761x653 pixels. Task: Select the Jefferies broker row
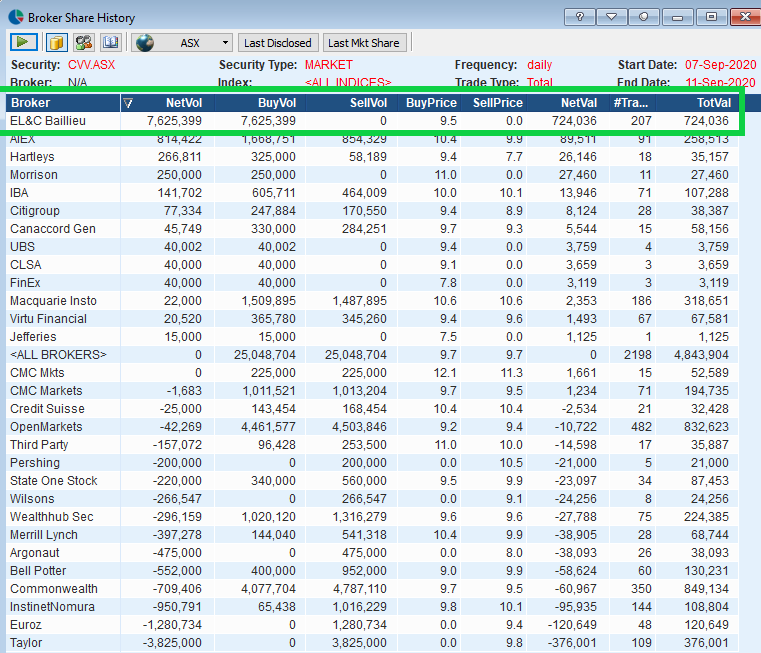(x=372, y=336)
